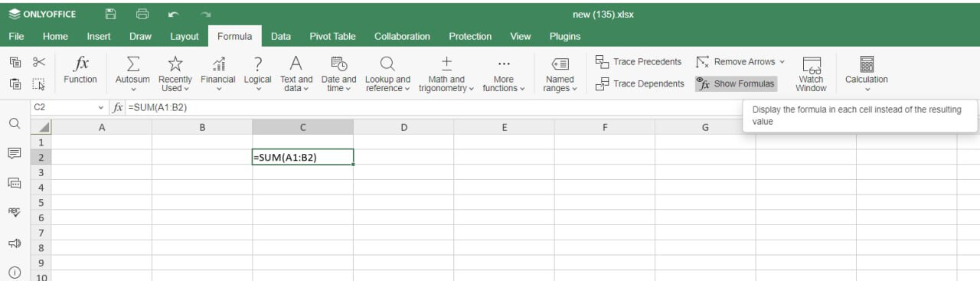This screenshot has width=980, height=281.
Task: Open the Watch Window
Action: click(x=811, y=74)
